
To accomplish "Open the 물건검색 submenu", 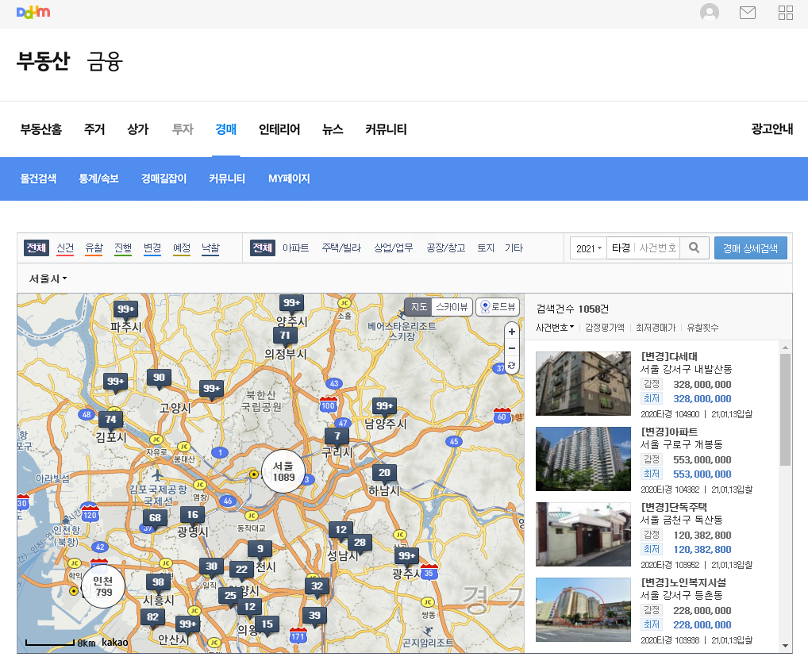I will [38, 179].
